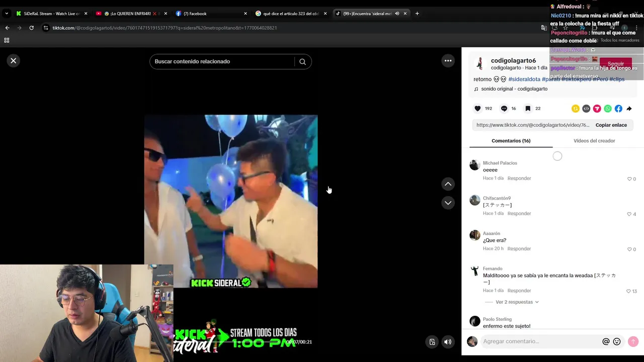Open emoji picker smiley icon
Image resolution: width=644 pixels, height=362 pixels.
tap(617, 341)
